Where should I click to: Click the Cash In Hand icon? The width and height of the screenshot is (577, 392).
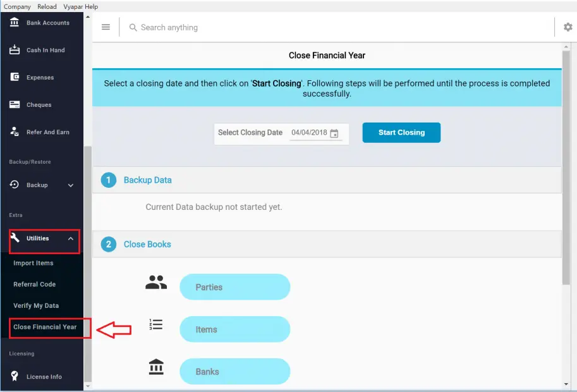coord(15,50)
